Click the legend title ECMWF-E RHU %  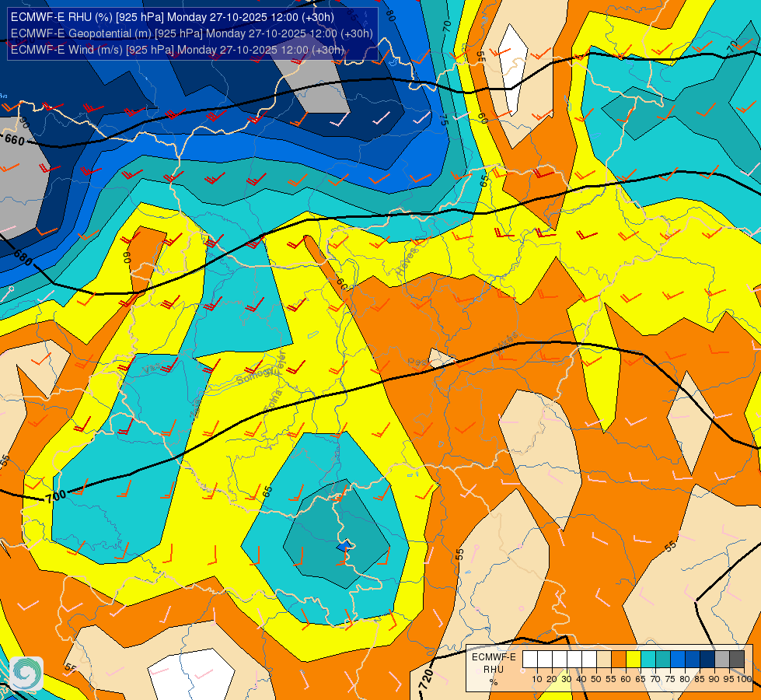[x=494, y=670]
